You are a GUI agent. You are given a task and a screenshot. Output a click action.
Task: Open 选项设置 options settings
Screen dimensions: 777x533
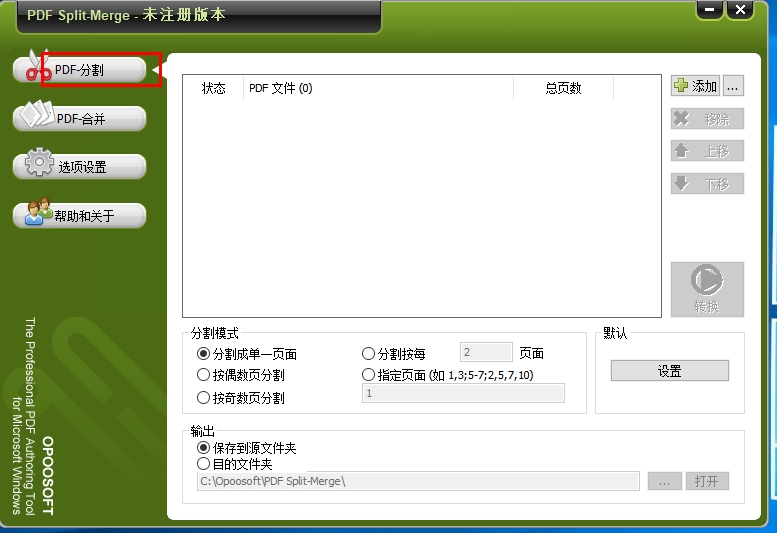(x=79, y=166)
